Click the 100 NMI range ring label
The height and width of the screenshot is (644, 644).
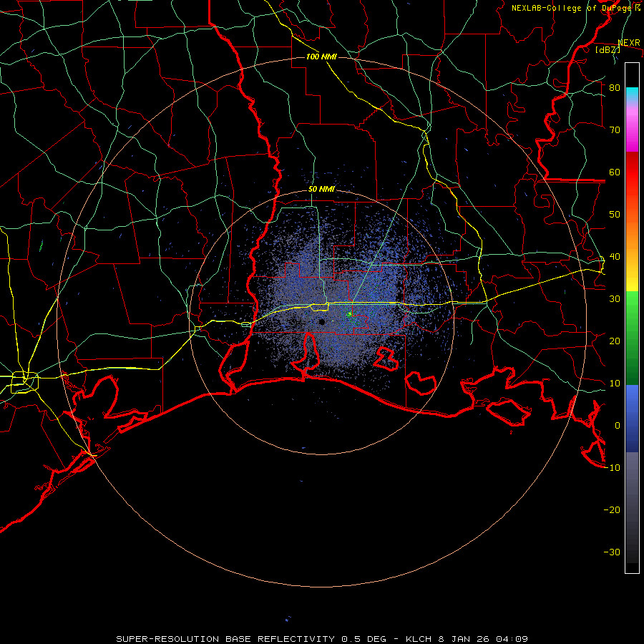[x=321, y=57]
